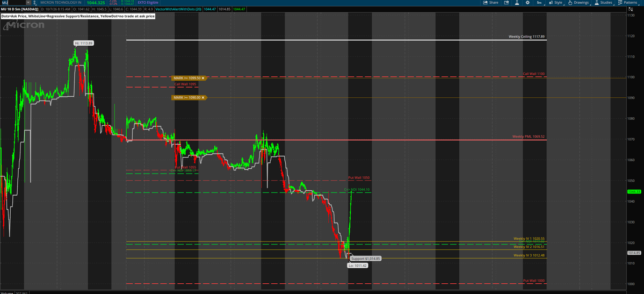Click the Volume label at bottom left
Image resolution: width=644 pixels, height=294 pixels.
coord(7,293)
